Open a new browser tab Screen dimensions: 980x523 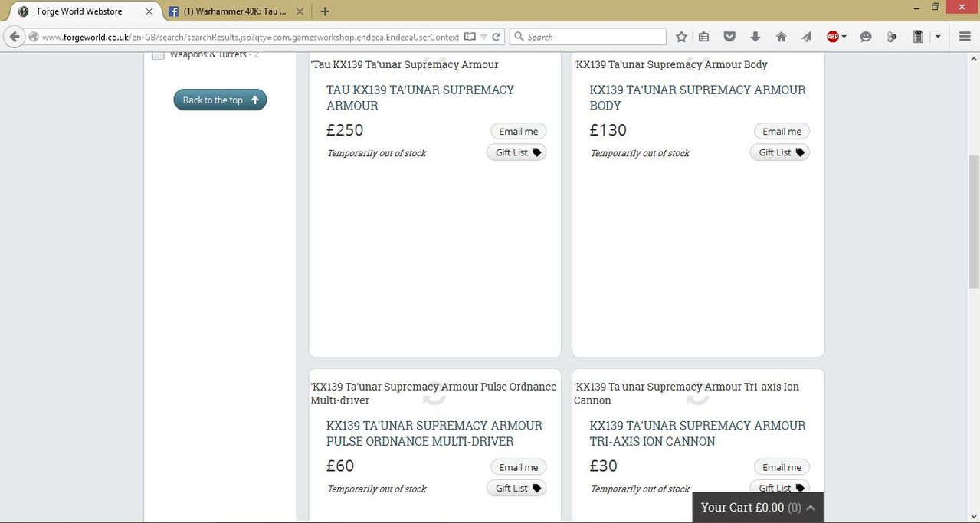tap(325, 11)
